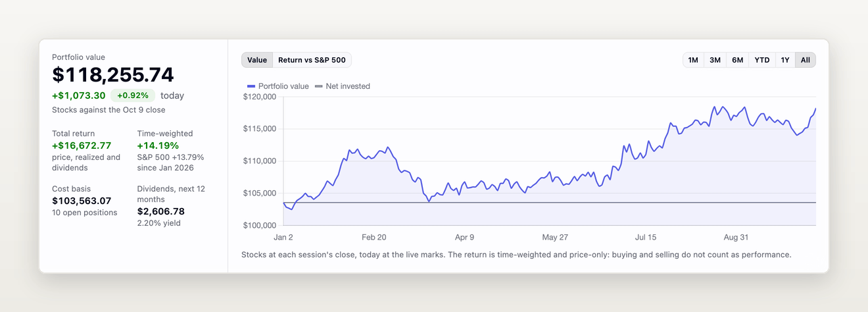Image resolution: width=868 pixels, height=312 pixels.
Task: Click the Feb 20 x-axis label
Action: [374, 237]
